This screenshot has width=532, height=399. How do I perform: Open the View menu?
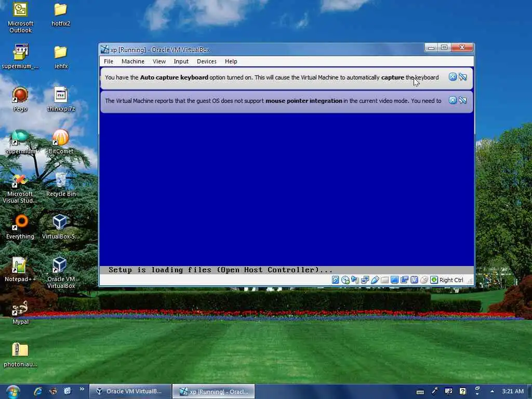tap(159, 61)
